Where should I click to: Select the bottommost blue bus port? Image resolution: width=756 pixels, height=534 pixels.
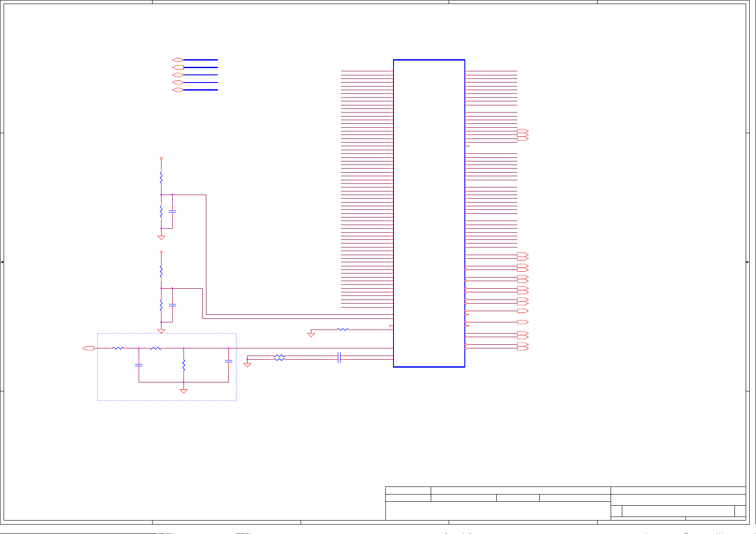tap(178, 90)
